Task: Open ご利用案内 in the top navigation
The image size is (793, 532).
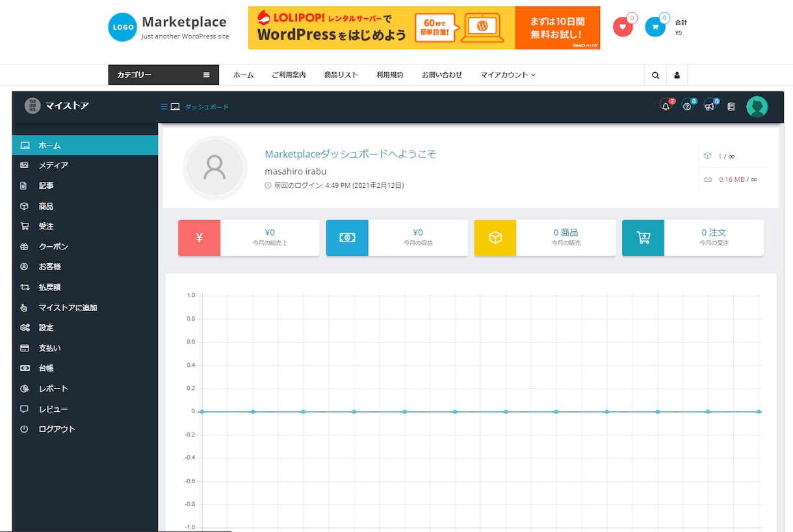Action: click(289, 75)
